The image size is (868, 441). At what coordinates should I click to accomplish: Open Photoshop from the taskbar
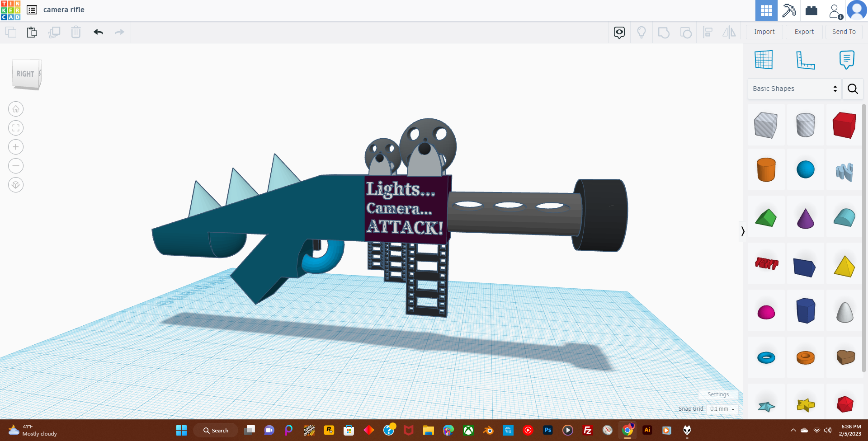tap(548, 430)
